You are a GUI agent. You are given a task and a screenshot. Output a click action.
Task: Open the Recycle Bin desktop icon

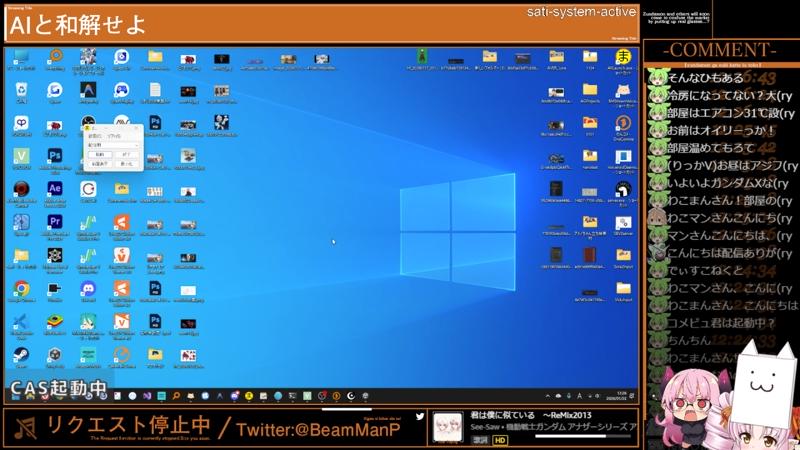tap(21, 91)
